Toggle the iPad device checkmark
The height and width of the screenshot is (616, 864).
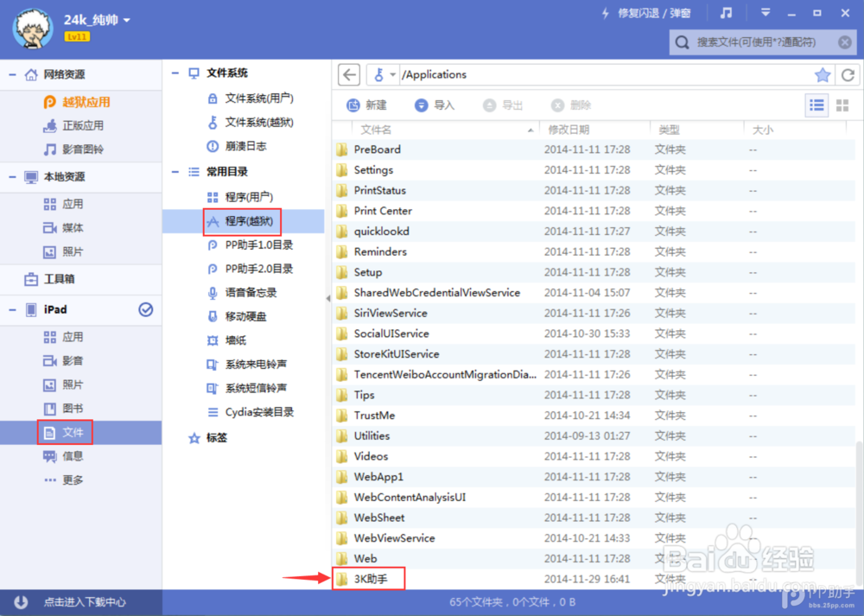145,309
